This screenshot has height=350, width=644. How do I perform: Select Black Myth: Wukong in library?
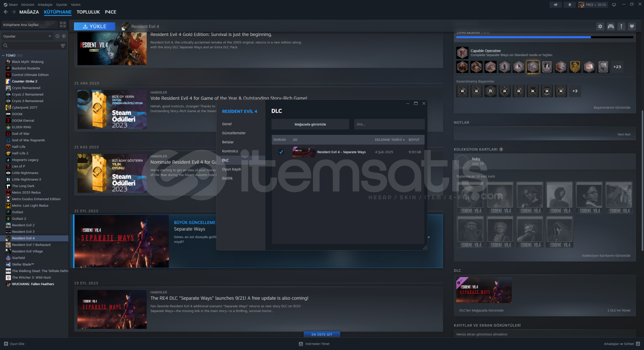(28, 62)
